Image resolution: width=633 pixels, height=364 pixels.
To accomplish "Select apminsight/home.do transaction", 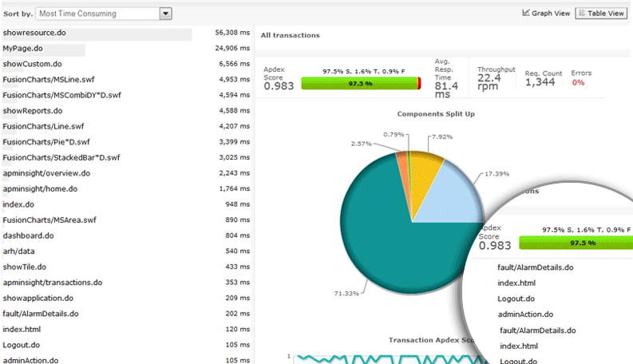I will coord(40,189).
